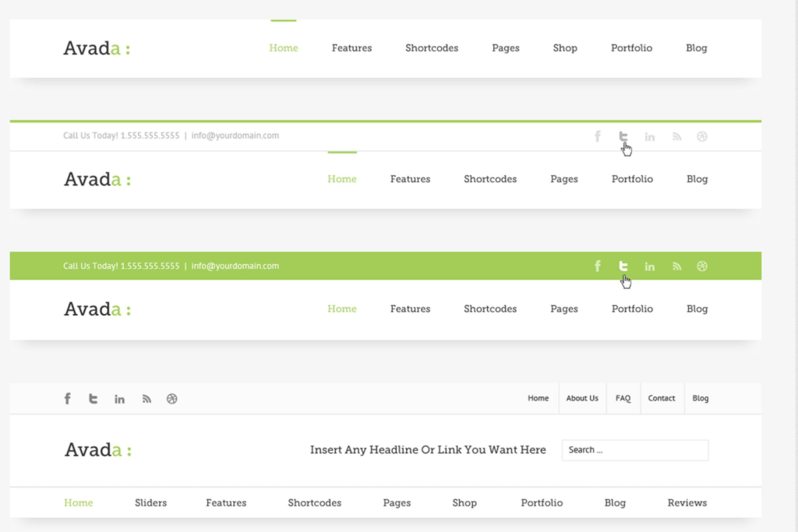Select Home under the white contact bar
The height and width of the screenshot is (532, 798).
pos(342,179)
